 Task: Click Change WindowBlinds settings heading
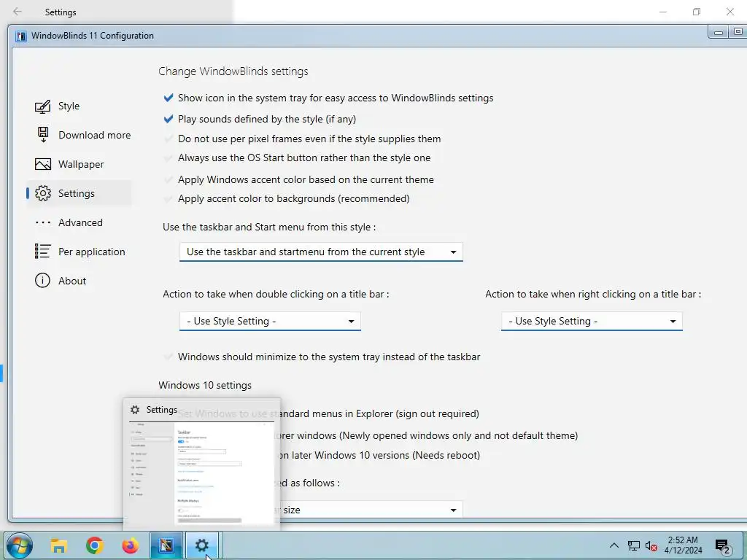[233, 71]
